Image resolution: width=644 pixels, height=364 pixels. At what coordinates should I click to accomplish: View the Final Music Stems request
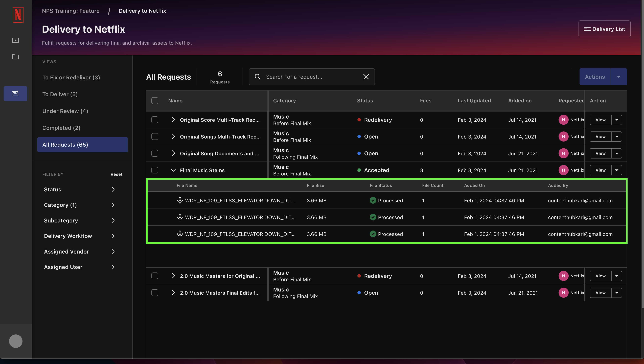(601, 170)
